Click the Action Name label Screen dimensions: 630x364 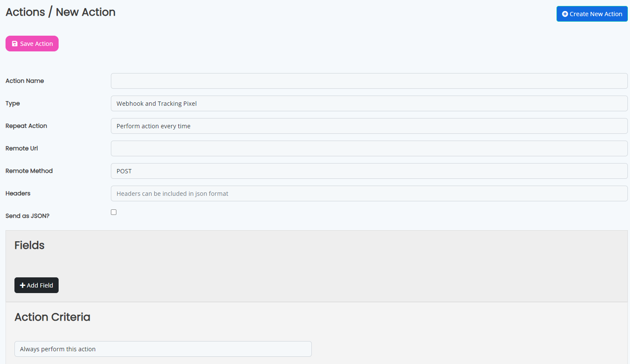pyautogui.click(x=25, y=81)
